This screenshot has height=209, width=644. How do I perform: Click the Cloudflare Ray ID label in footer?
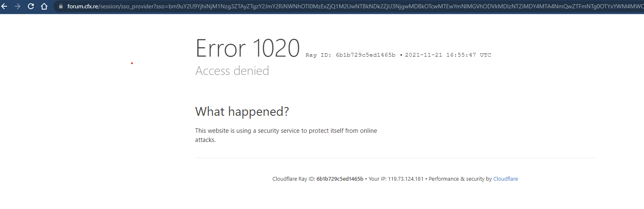click(x=293, y=179)
